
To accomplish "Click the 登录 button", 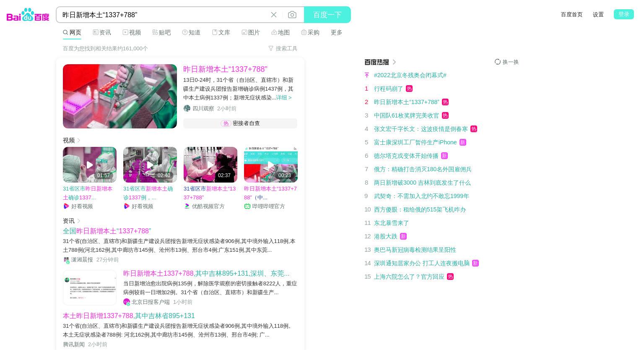I will (624, 14).
